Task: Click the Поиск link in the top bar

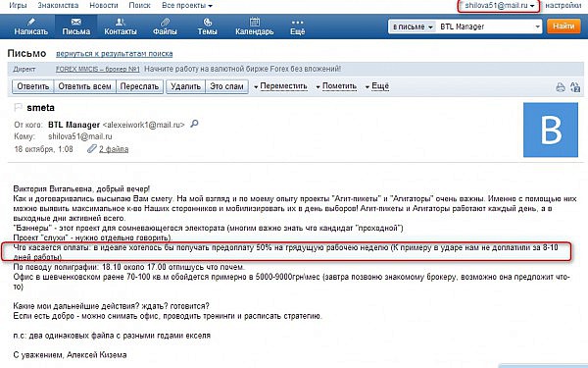Action: pos(139,5)
